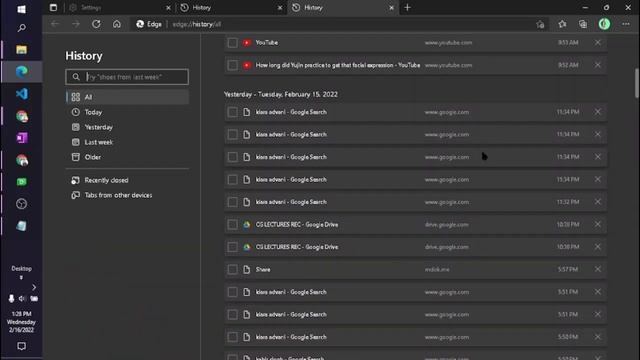Open Edge Settings and more menu
Viewport: 640px width, 360px height.
coord(626,24)
